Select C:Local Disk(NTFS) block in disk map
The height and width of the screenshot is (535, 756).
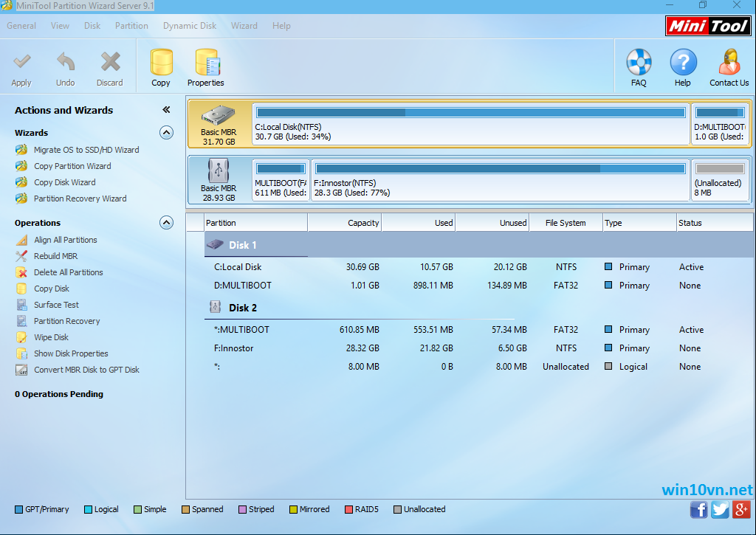pos(470,124)
